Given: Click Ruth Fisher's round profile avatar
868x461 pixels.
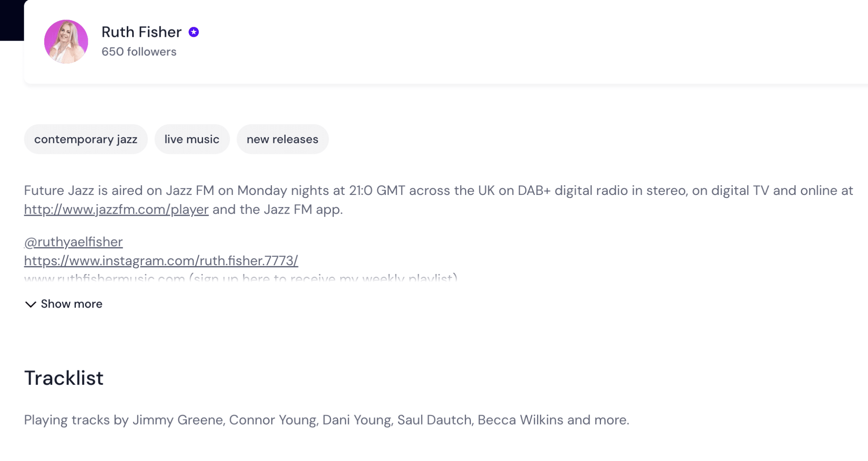Looking at the screenshot, I should [66, 42].
